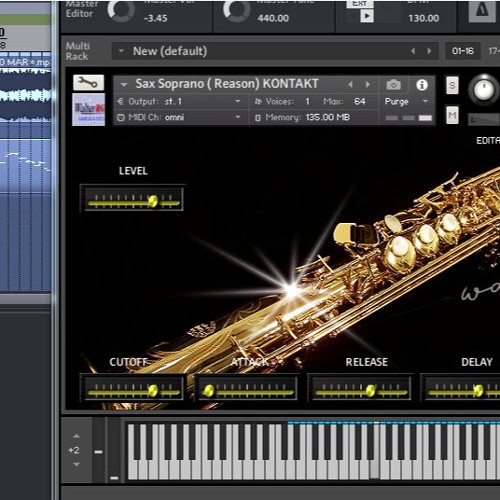Screen dimensions: 500x500
Task: Select previous multi with left arrow
Action: tap(413, 51)
